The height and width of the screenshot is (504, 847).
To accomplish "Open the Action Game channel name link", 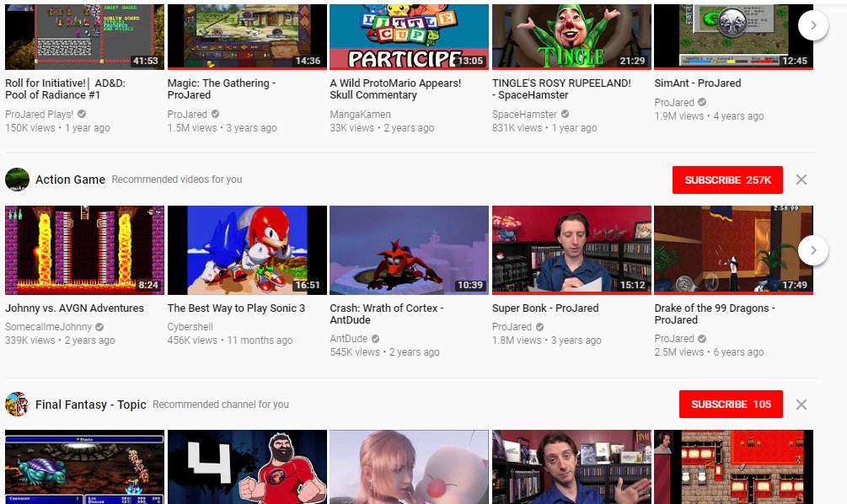I will (x=70, y=180).
